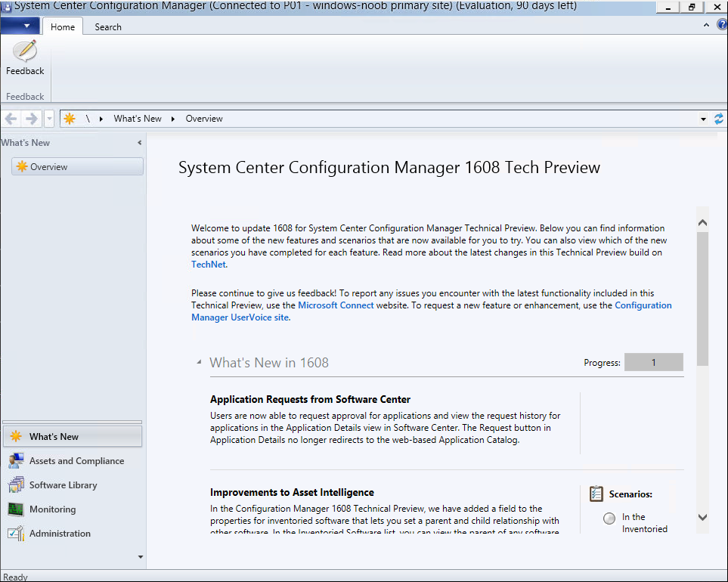Open the Microsoft Connect link

click(x=336, y=305)
